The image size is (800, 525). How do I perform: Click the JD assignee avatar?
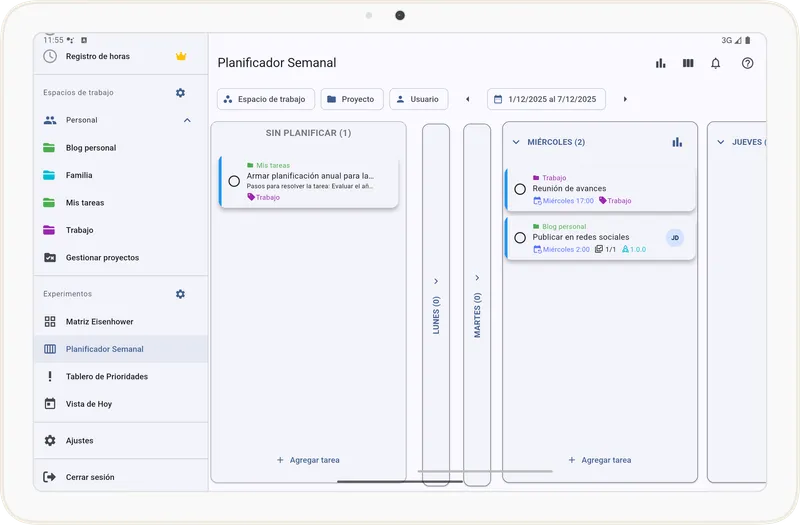(675, 238)
